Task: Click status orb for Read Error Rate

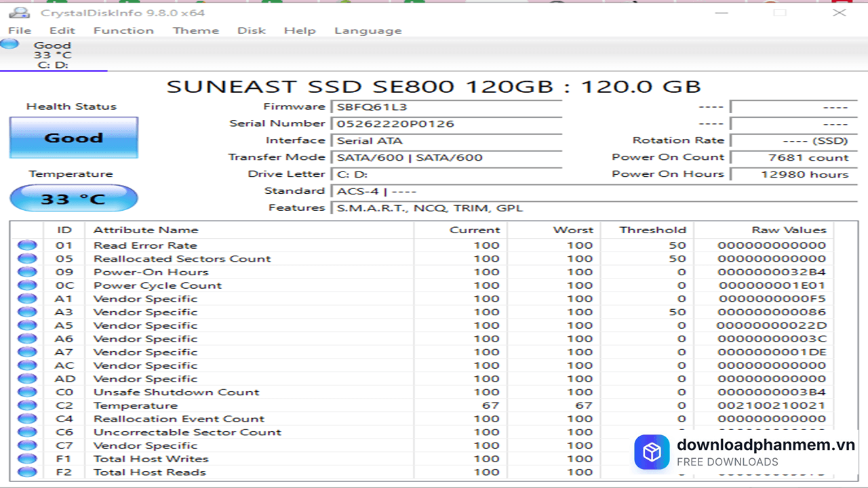Action: (27, 245)
